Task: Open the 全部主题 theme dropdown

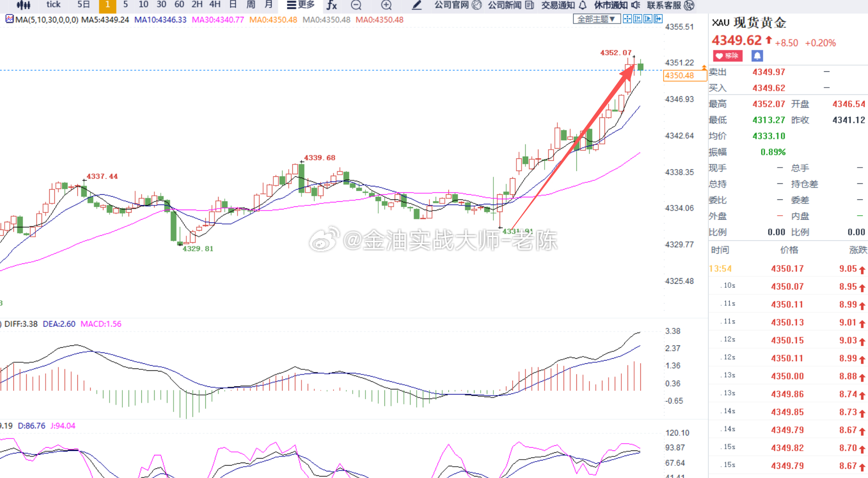Action: (x=596, y=19)
